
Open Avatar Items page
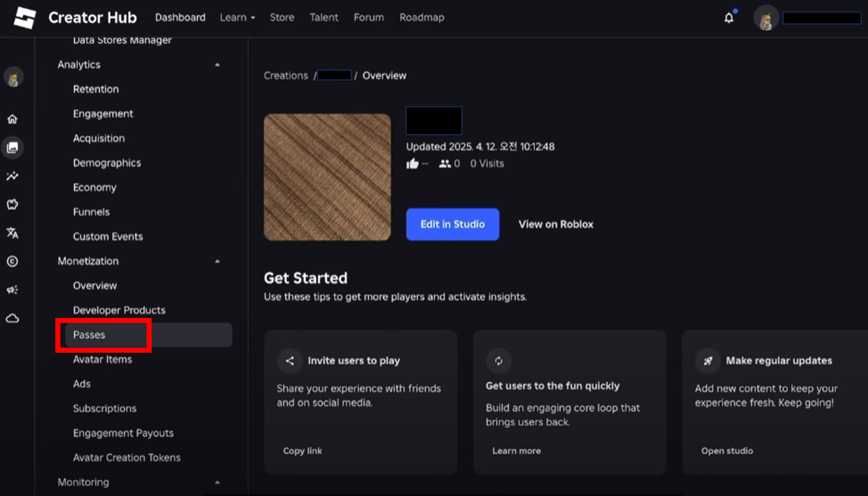[x=102, y=360]
